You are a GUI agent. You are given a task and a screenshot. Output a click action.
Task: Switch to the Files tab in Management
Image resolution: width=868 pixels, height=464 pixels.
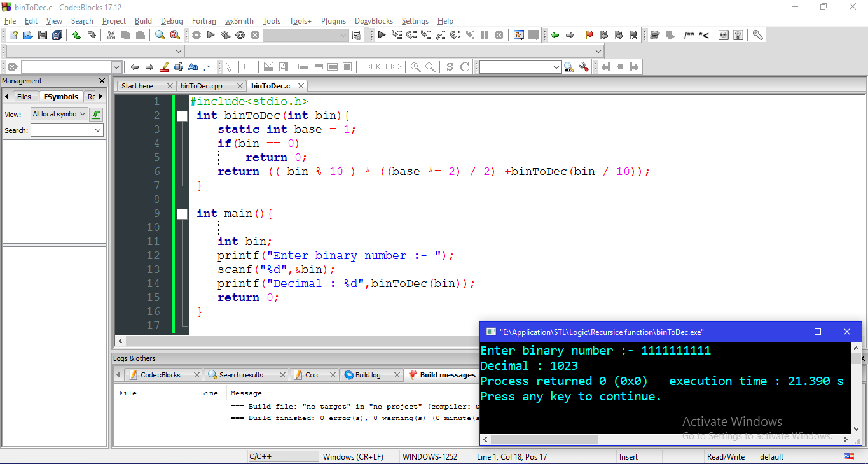(x=24, y=96)
